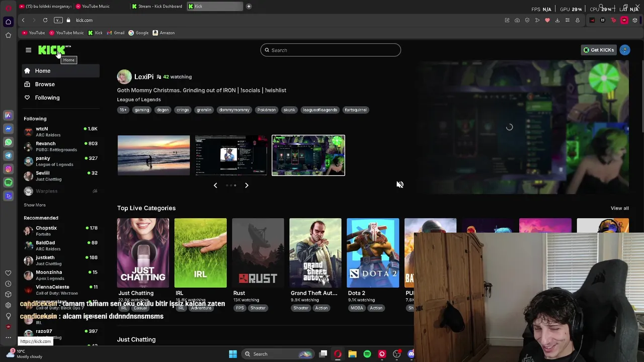This screenshot has width=644, height=362.
Task: Open File Explorer from the taskbar
Action: (x=352, y=354)
